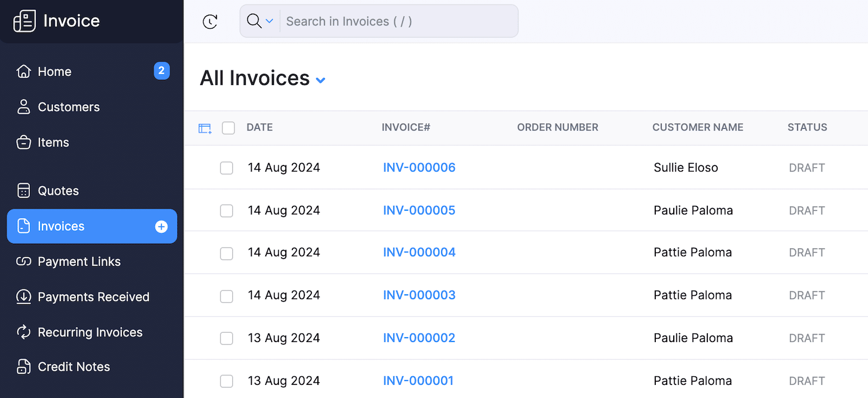Expand the All Invoices view dropdown

click(320, 80)
